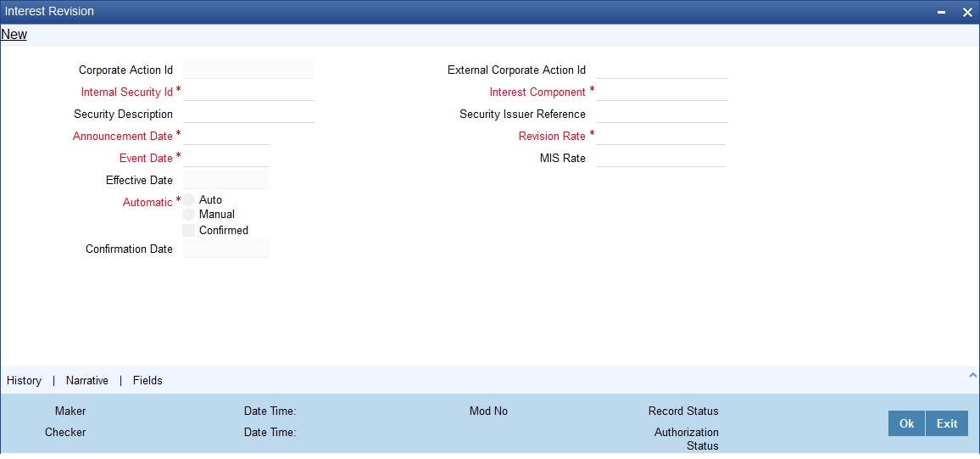Open the Narrative tab

(86, 380)
